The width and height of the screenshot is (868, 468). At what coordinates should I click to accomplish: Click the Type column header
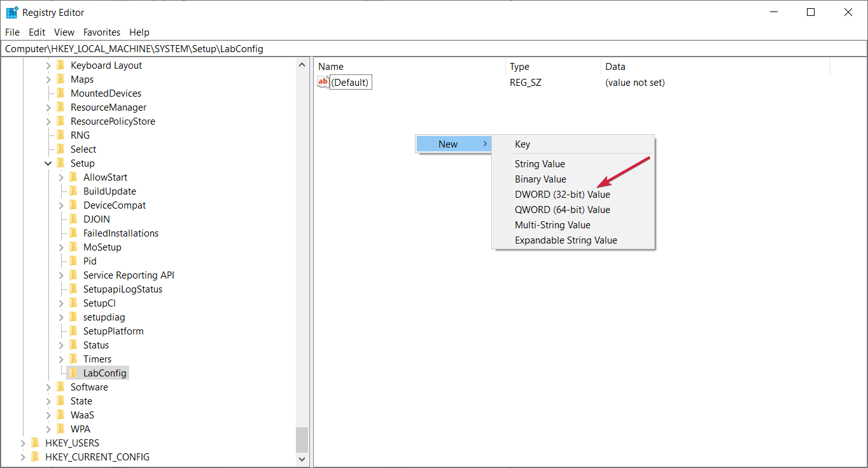pos(553,66)
